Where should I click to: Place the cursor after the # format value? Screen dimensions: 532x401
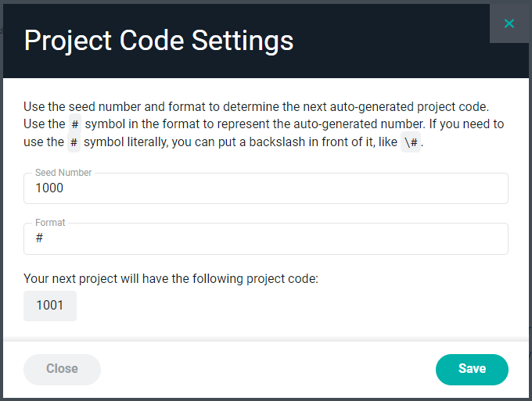(x=44, y=238)
